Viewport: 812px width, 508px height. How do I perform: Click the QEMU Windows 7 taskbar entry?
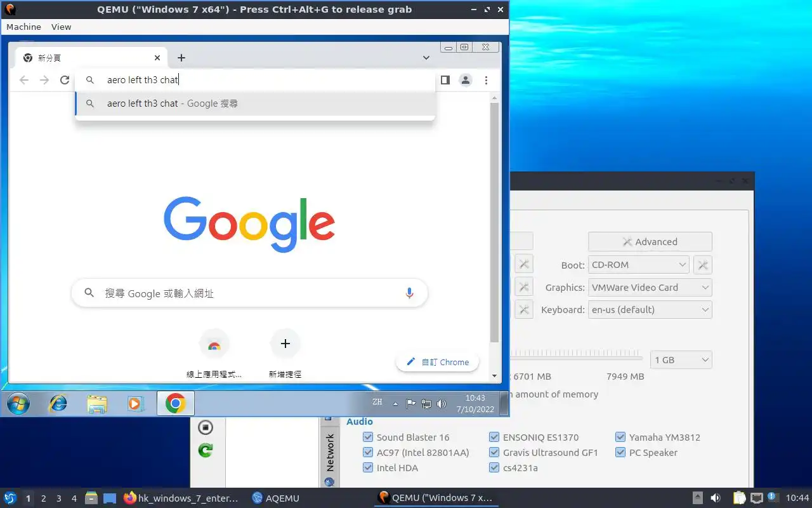(x=436, y=498)
